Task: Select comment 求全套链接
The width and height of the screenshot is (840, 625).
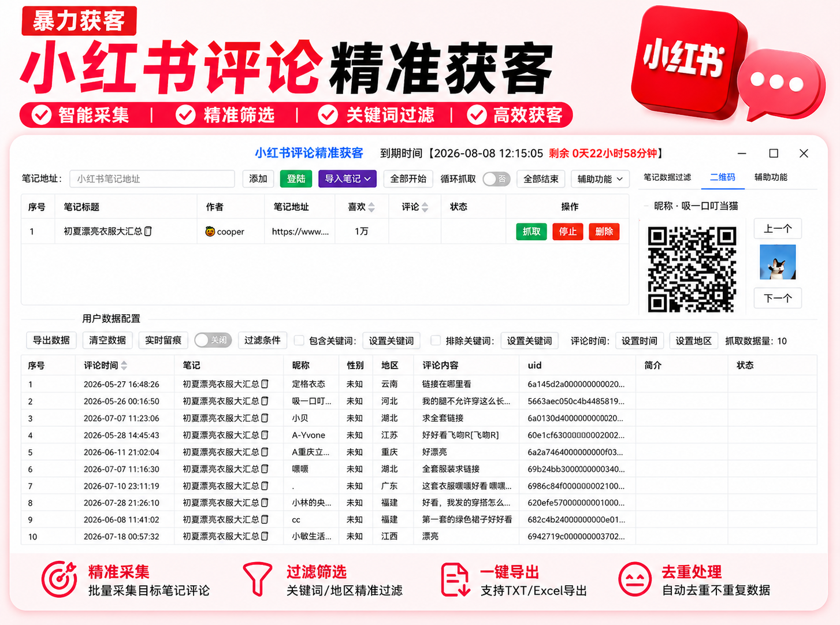Action: [443, 418]
